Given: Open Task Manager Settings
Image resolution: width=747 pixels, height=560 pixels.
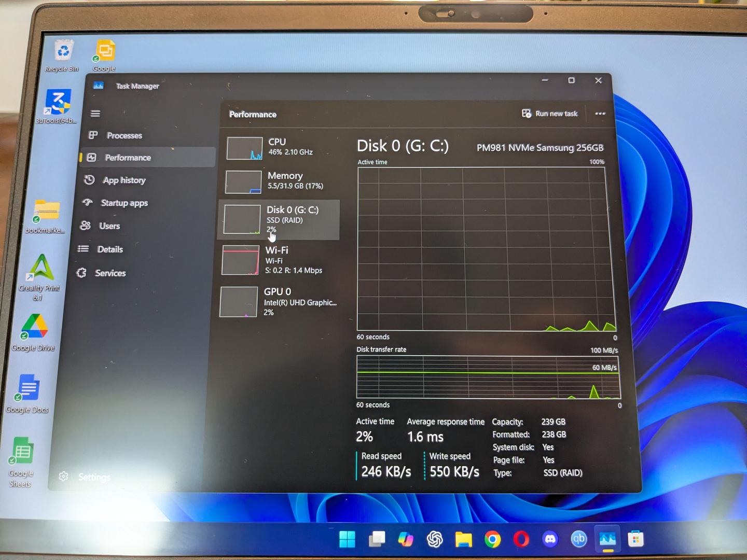Looking at the screenshot, I should tap(93, 477).
